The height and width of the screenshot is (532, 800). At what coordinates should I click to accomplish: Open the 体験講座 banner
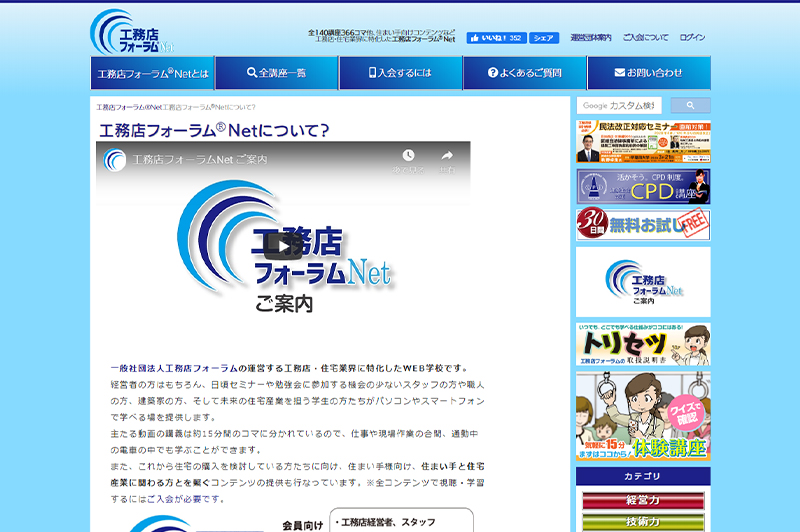(x=643, y=416)
